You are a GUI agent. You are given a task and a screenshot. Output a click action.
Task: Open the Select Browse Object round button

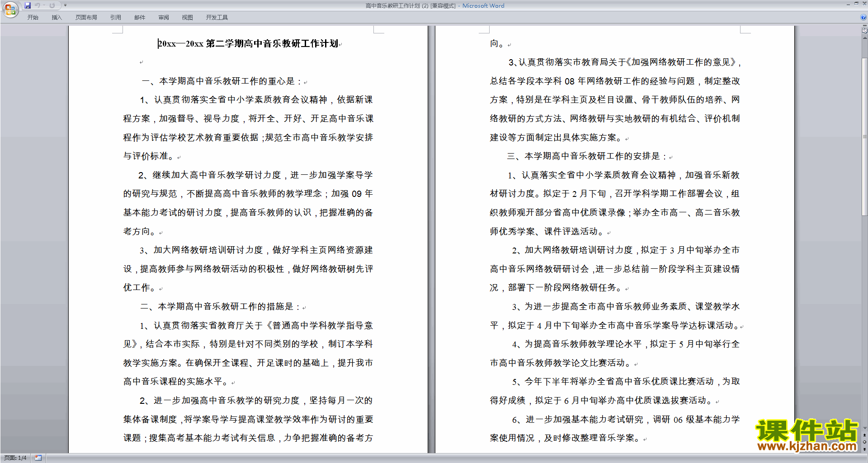coord(864,442)
